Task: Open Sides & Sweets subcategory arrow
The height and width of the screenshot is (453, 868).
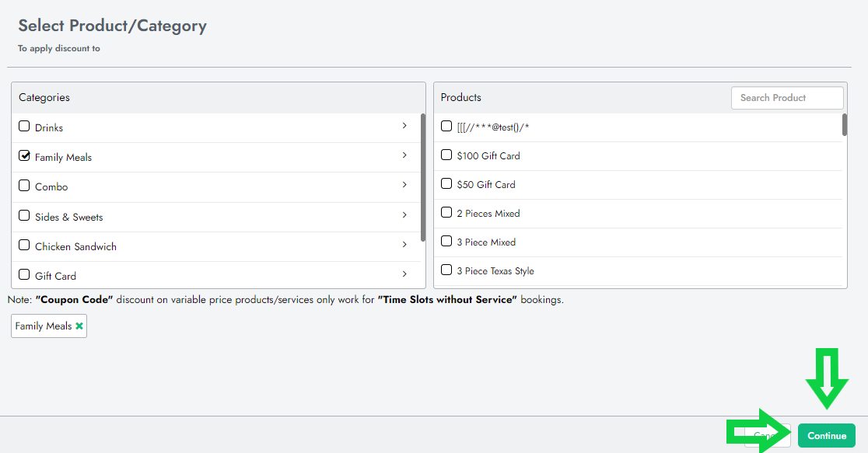Action: pos(404,215)
